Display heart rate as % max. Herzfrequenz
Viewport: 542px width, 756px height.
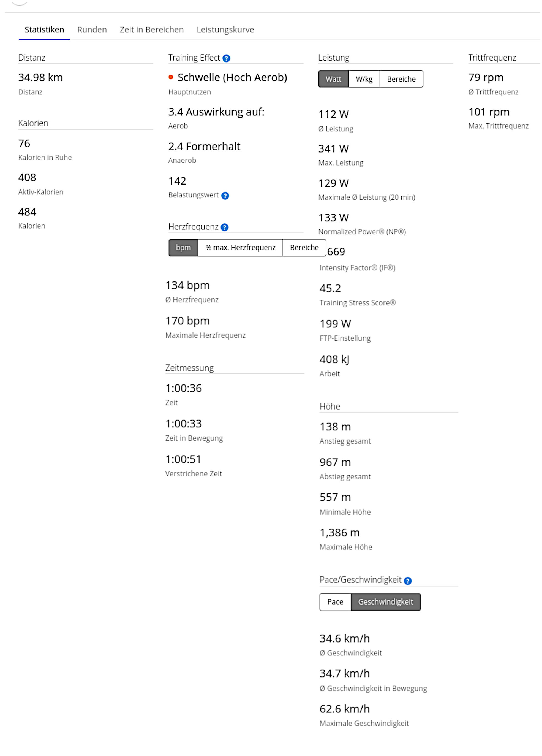[x=240, y=248]
